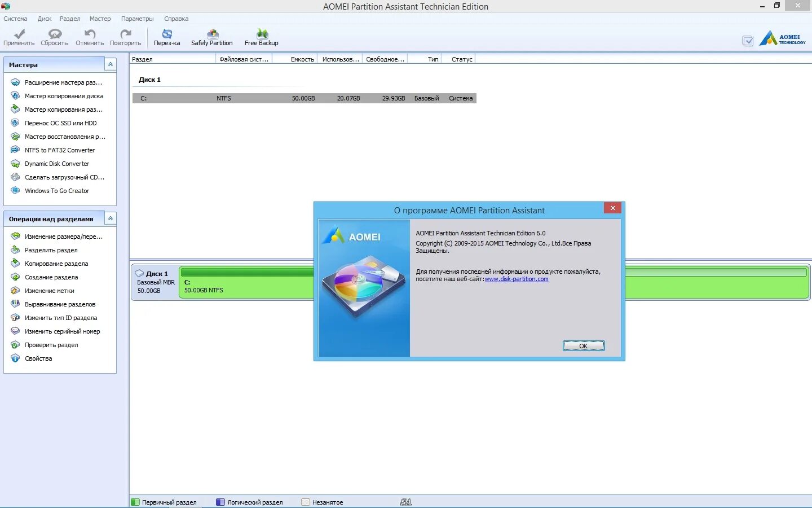Click the Файловая сист… column header
This screenshot has width=812, height=508.
coord(244,59)
